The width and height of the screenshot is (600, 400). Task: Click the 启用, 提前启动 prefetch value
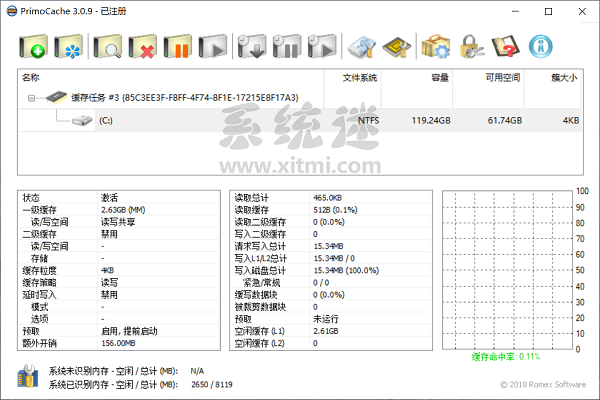129,331
